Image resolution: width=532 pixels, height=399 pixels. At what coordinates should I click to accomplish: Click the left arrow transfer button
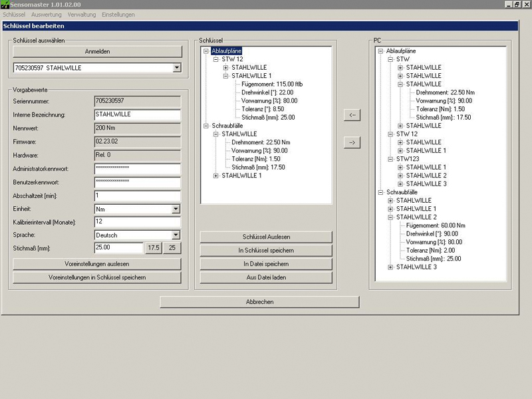point(352,115)
